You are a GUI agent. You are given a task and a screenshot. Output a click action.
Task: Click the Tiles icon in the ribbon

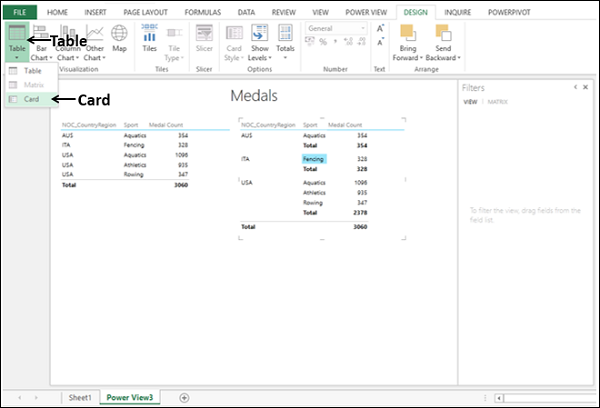pyautogui.click(x=149, y=40)
